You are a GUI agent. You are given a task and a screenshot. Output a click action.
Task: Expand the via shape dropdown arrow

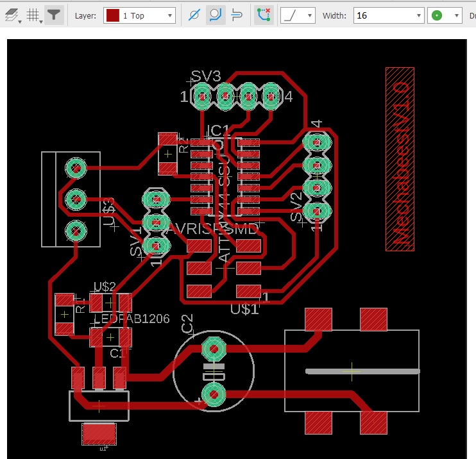(456, 15)
